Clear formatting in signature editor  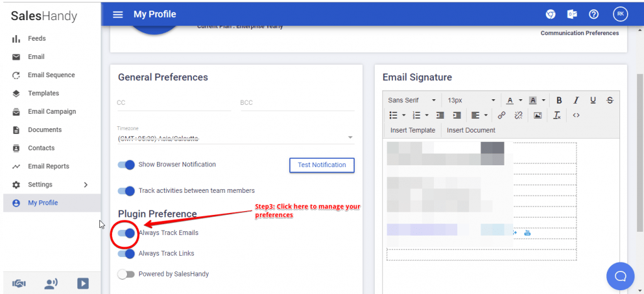[x=557, y=116]
